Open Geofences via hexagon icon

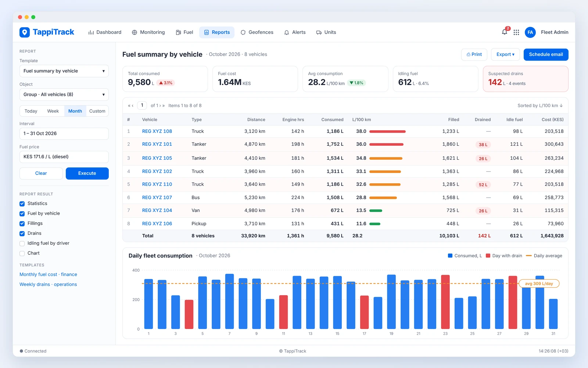(x=243, y=32)
